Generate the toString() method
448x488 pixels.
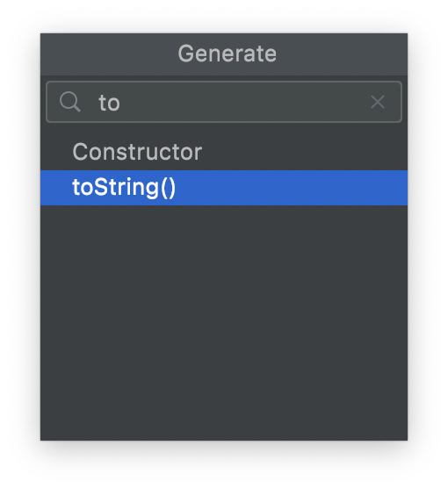click(x=224, y=188)
